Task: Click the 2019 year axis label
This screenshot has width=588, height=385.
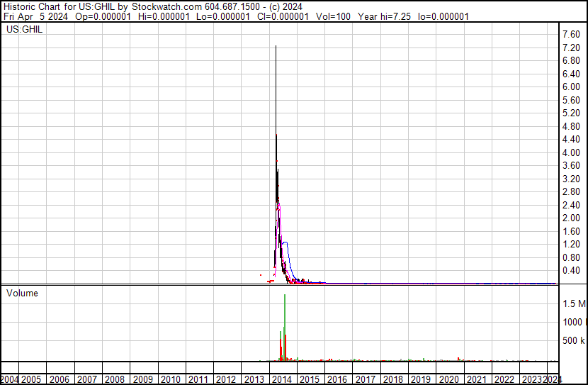Action: 421,379
